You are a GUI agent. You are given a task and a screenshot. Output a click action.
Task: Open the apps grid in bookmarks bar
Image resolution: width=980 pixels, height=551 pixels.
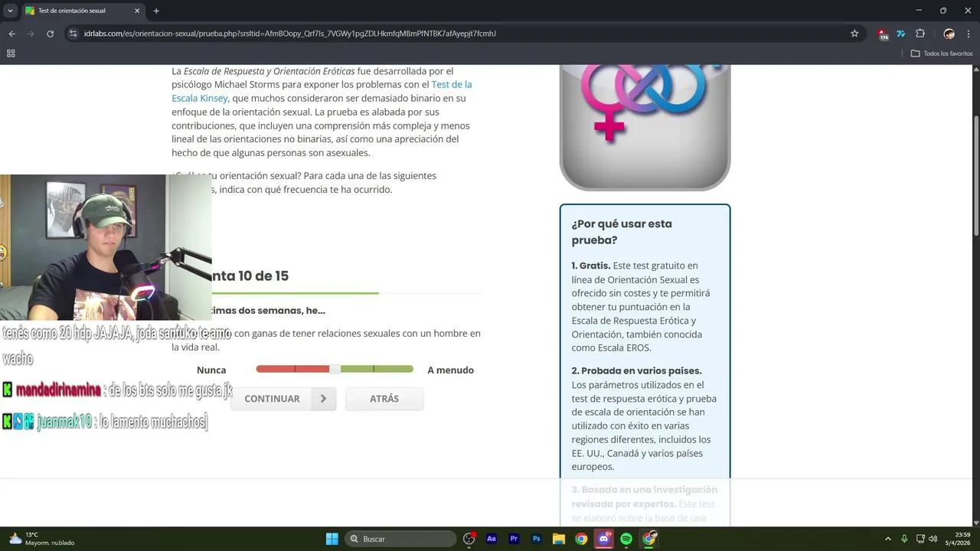[x=11, y=54]
